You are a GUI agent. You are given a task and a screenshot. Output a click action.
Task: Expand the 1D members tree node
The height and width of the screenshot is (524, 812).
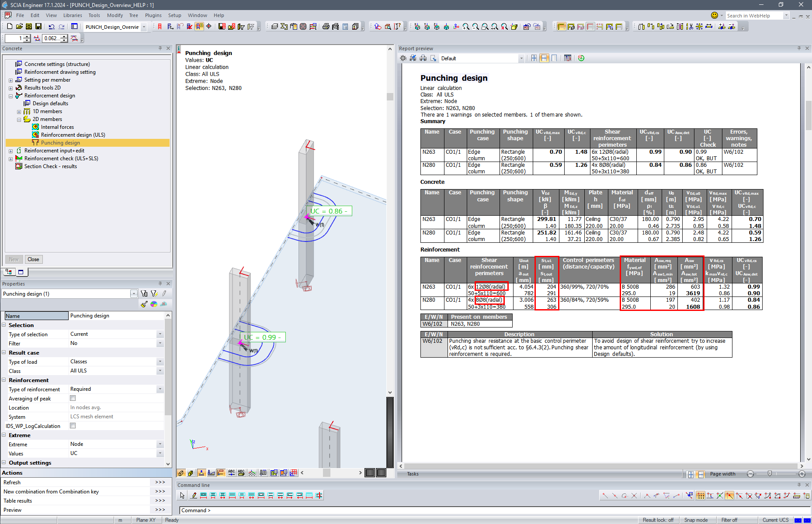19,112
